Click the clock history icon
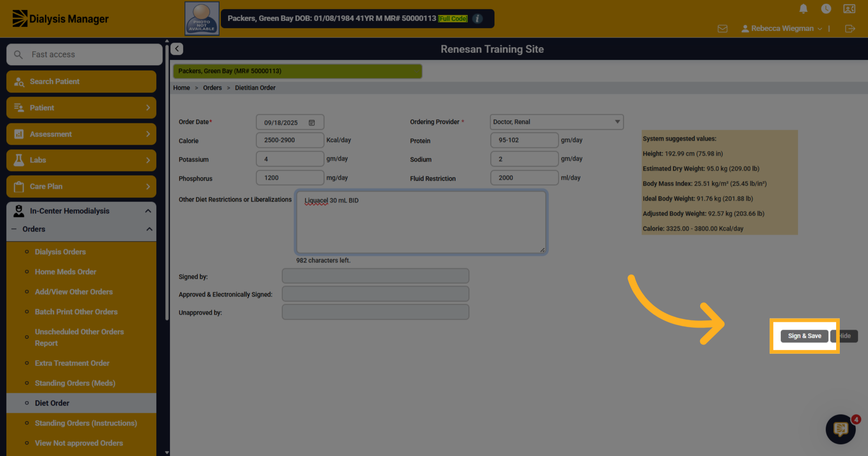 826,9
